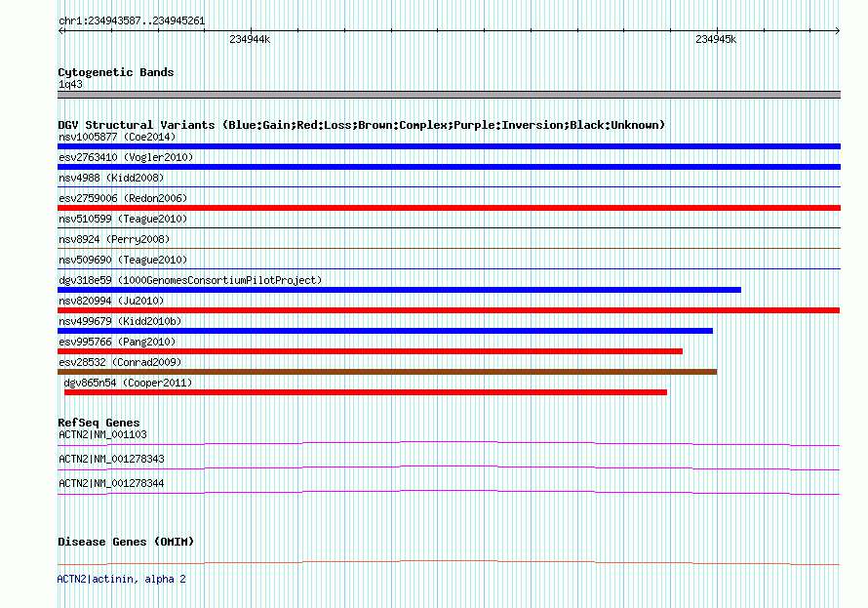Click the red bar of dgv865n54
The height and width of the screenshot is (608, 868).
pyautogui.click(x=366, y=392)
